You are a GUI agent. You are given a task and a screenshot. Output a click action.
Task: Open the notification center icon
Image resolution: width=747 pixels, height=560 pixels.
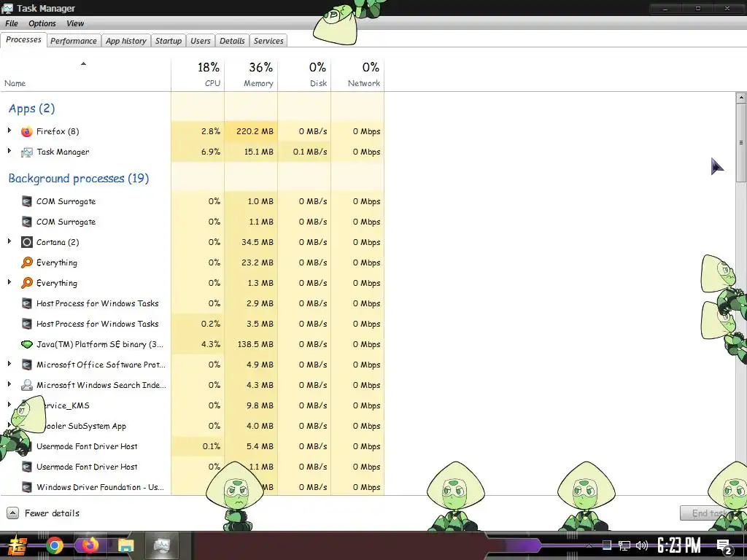724,546
